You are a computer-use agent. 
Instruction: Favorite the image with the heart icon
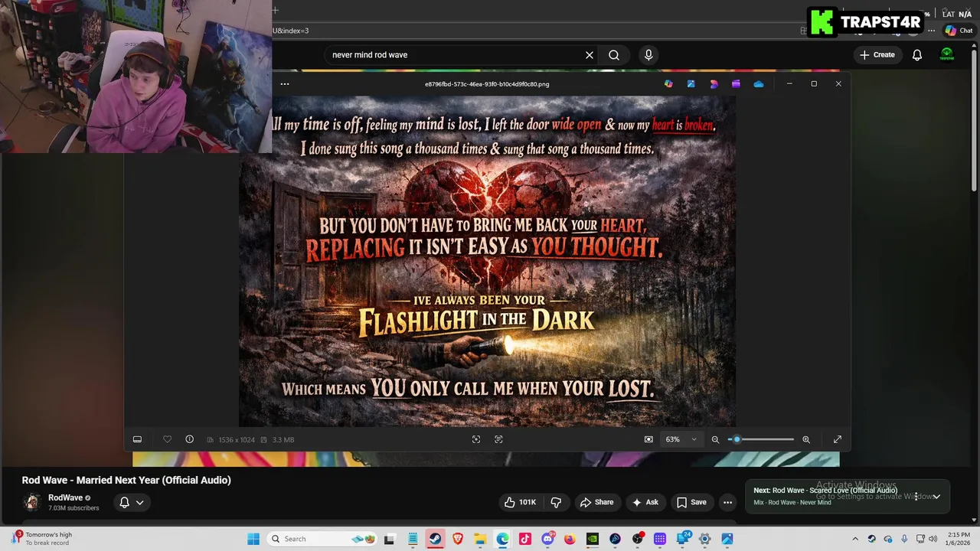tap(167, 439)
